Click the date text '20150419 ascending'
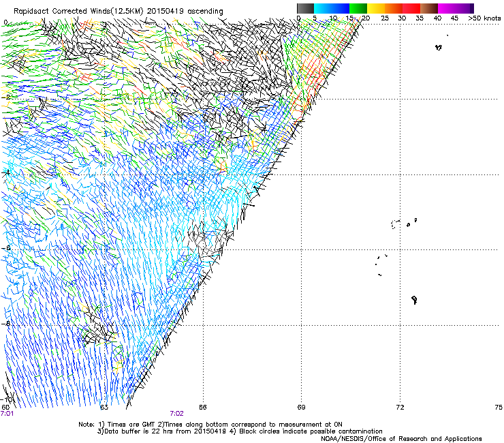Image resolution: width=504 pixels, height=443 pixels. click(185, 12)
